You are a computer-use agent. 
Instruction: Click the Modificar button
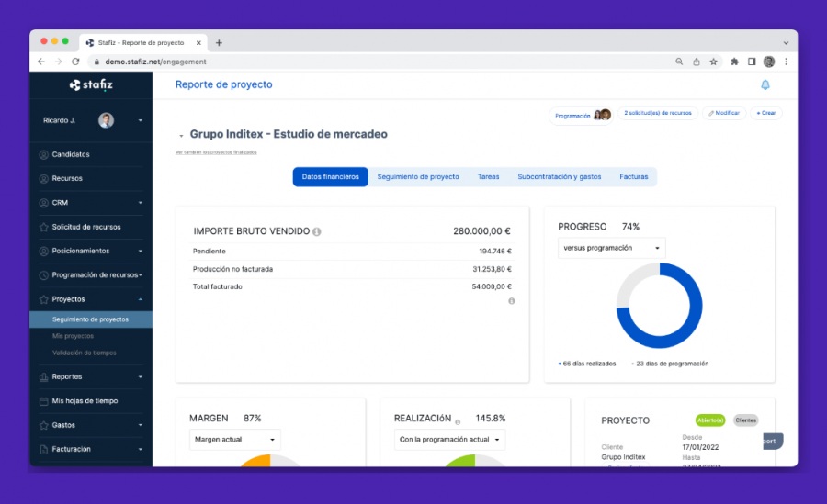724,113
